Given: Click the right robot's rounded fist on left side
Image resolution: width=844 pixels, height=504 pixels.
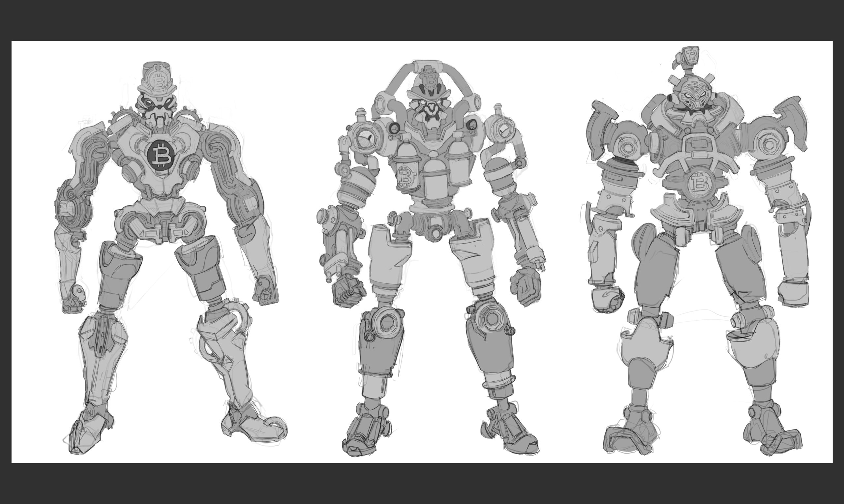Looking at the screenshot, I should point(608,299).
